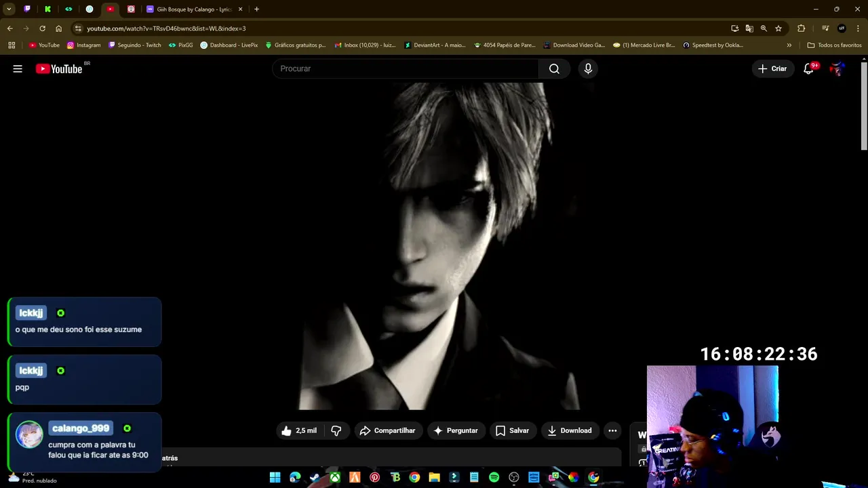Click the search magnifier button
Viewport: 868px width, 488px height.
[x=555, y=68]
